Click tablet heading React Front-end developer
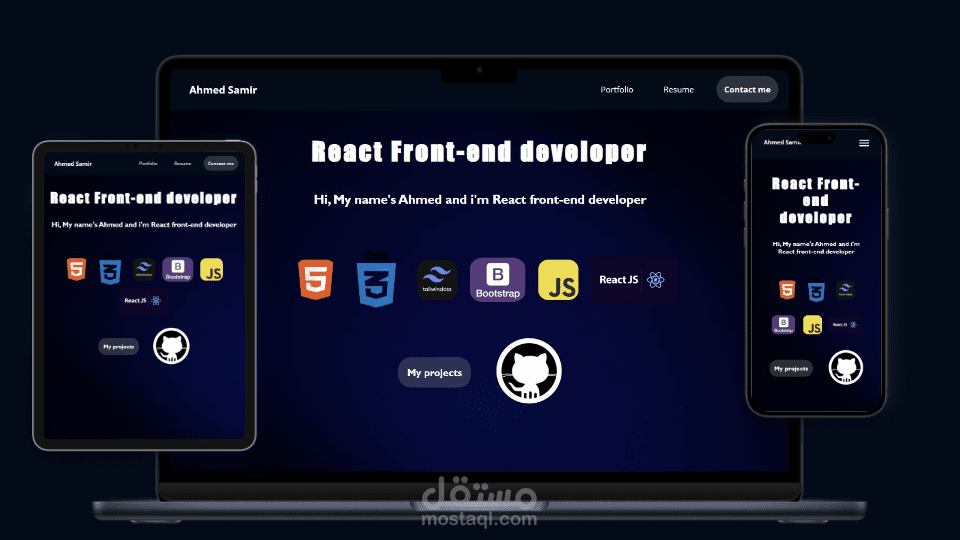The width and height of the screenshot is (960, 540). (x=143, y=198)
